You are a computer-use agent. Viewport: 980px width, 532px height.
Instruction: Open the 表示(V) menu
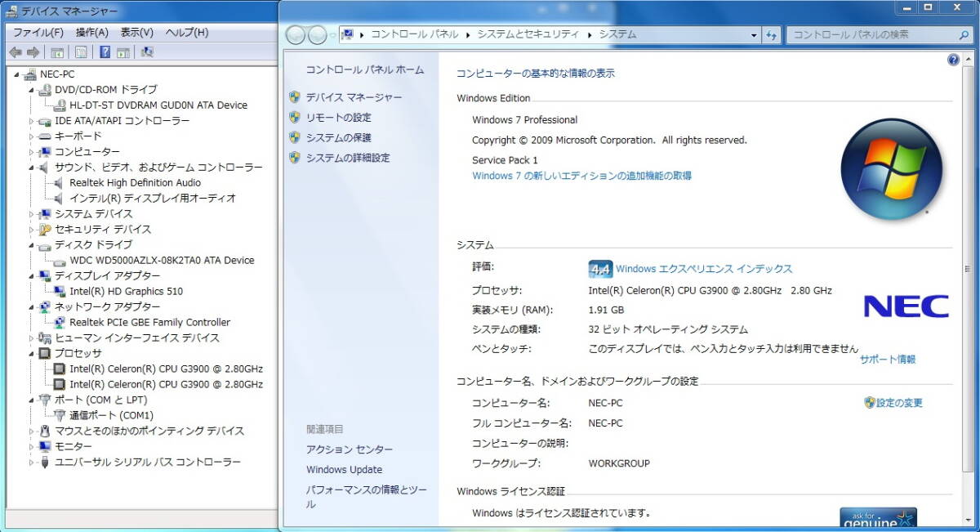pos(136,33)
